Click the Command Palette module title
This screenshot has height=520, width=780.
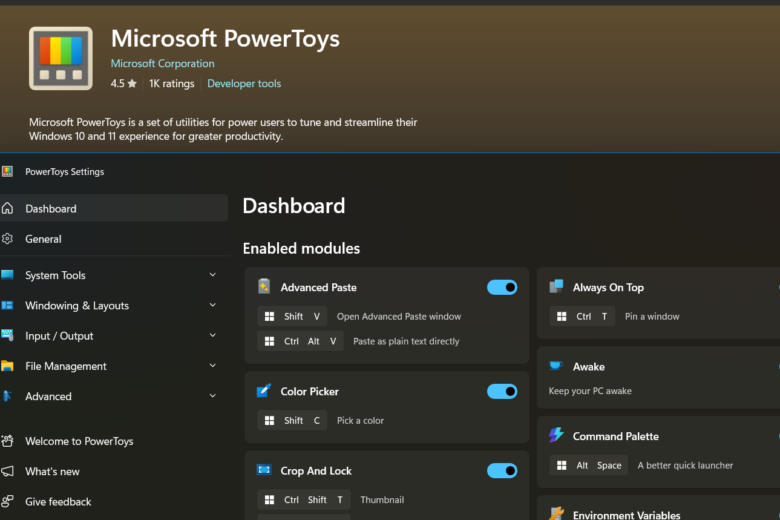click(x=615, y=436)
